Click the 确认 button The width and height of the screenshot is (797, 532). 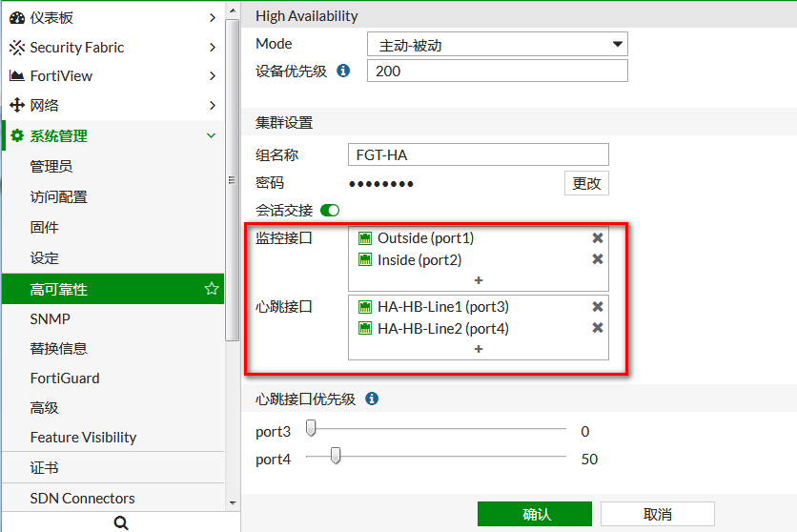pyautogui.click(x=534, y=514)
